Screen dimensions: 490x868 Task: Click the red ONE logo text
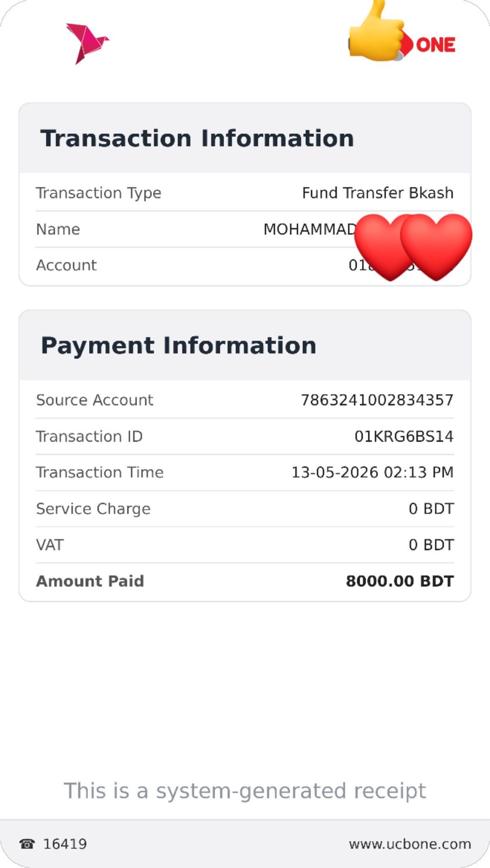point(436,45)
